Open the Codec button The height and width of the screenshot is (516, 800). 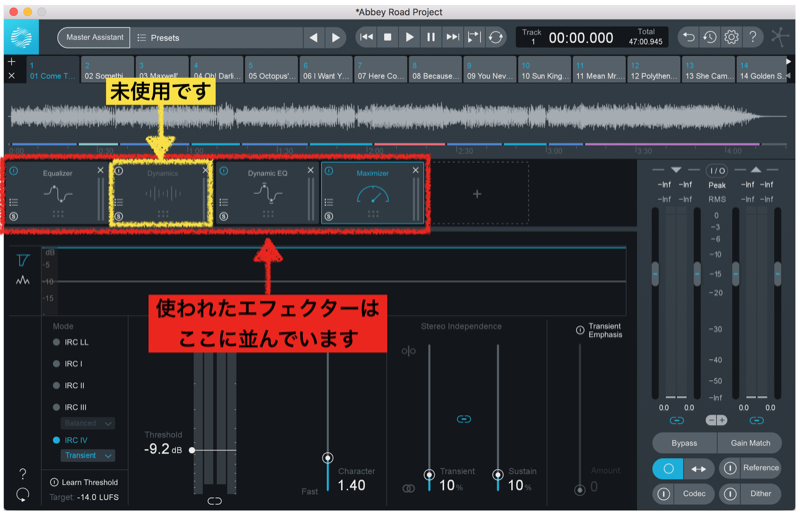coord(694,494)
